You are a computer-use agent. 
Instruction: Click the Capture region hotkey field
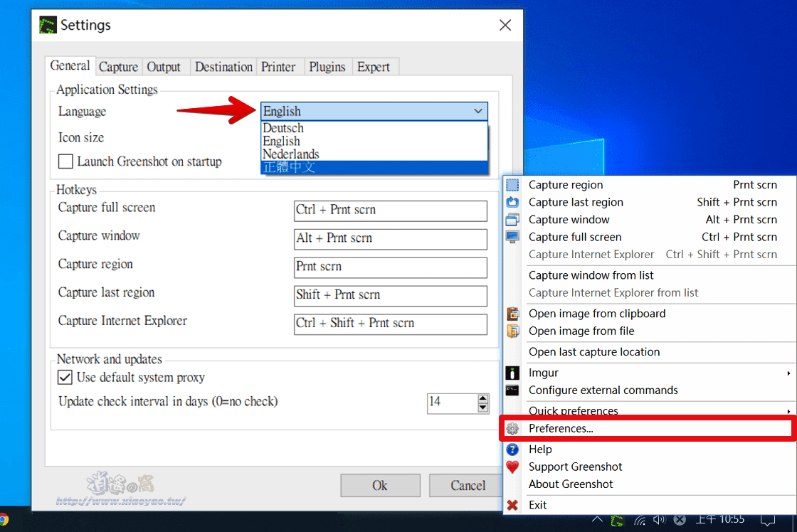point(391,267)
